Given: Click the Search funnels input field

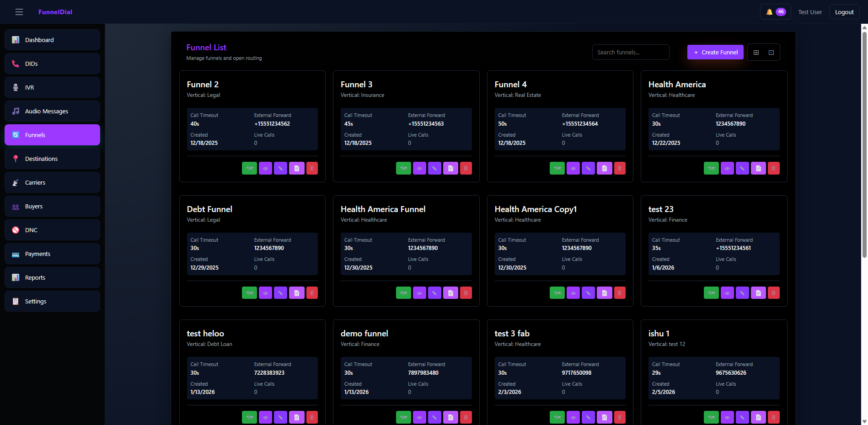Looking at the screenshot, I should 630,53.
